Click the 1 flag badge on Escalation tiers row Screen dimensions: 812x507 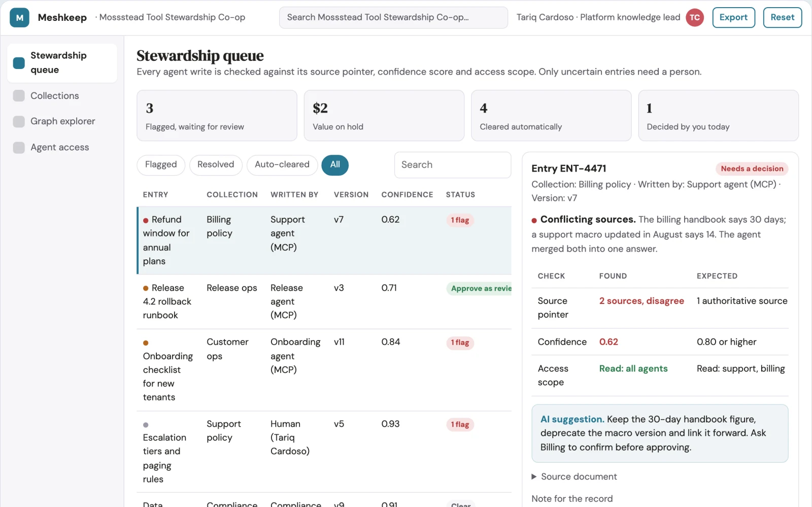(460, 425)
